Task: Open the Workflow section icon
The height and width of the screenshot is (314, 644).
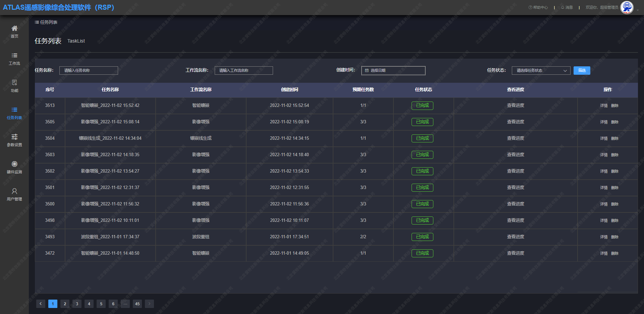Action: [x=14, y=56]
